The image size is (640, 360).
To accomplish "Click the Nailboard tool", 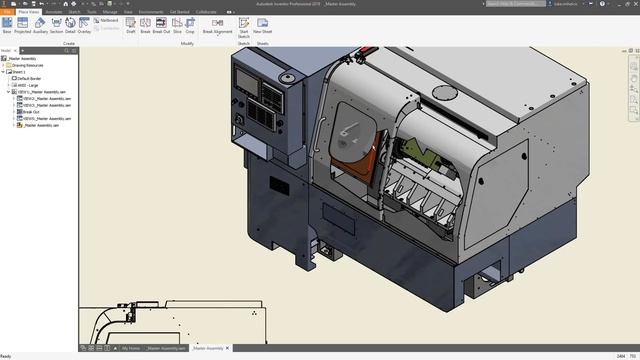I will pos(106,20).
